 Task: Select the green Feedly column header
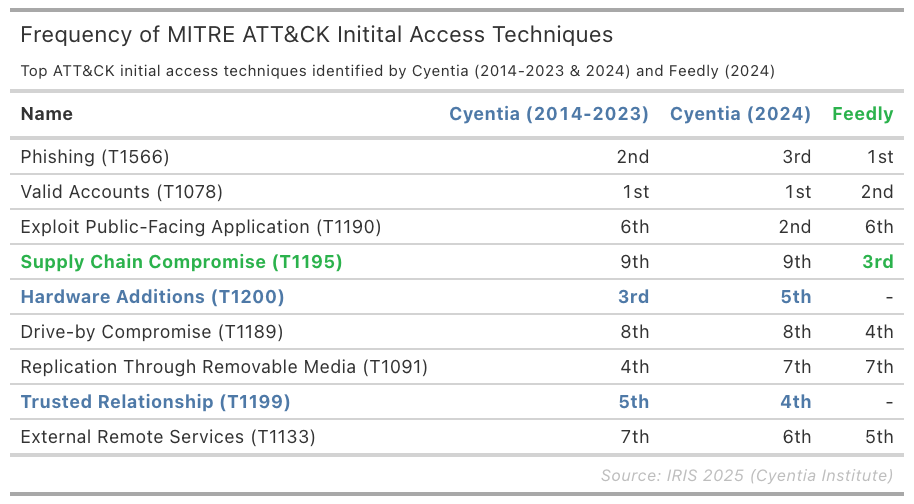pos(862,114)
